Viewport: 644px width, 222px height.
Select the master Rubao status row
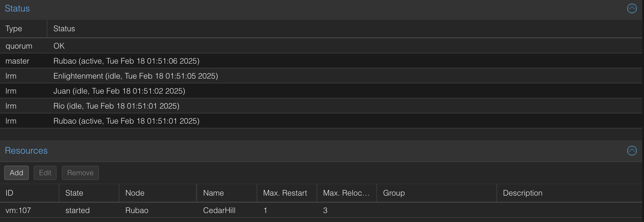pyautogui.click(x=321, y=61)
